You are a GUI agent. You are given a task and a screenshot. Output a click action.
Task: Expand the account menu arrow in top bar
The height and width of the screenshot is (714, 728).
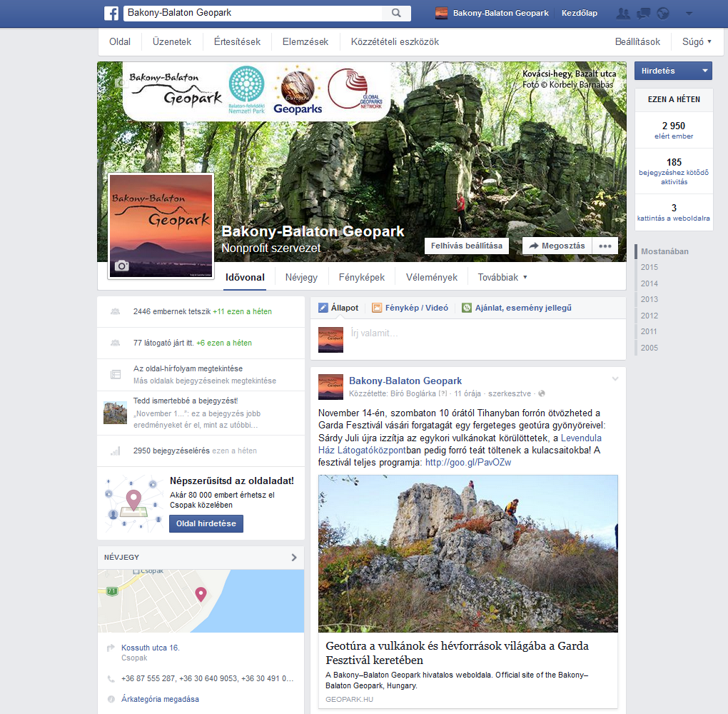689,14
